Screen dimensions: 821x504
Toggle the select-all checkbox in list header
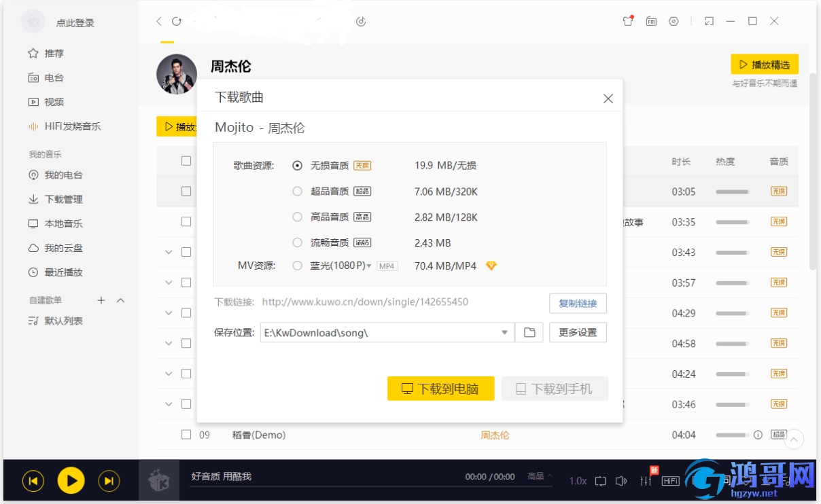[186, 161]
